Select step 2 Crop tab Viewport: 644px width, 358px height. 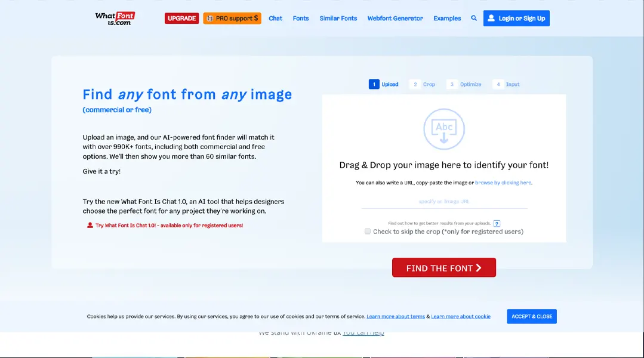423,84
